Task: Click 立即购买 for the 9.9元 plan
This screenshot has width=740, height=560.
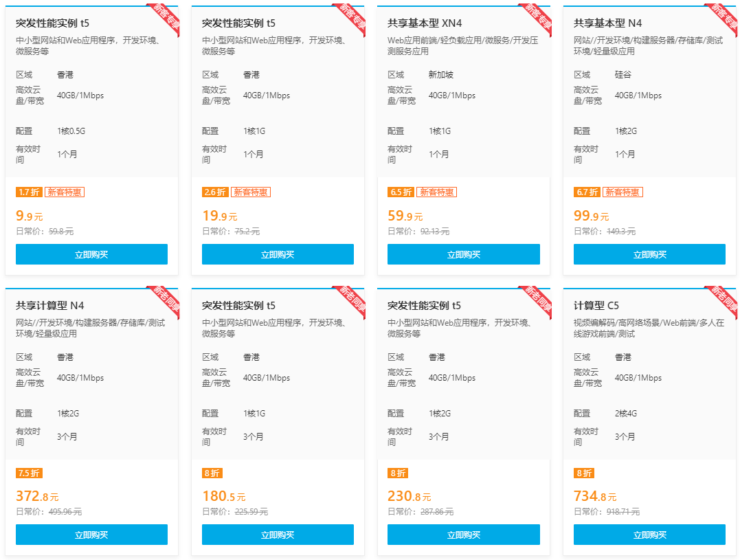Action: click(x=91, y=254)
